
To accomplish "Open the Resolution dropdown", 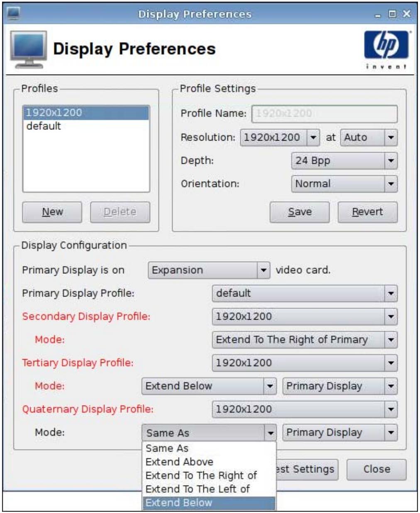I will [x=279, y=137].
